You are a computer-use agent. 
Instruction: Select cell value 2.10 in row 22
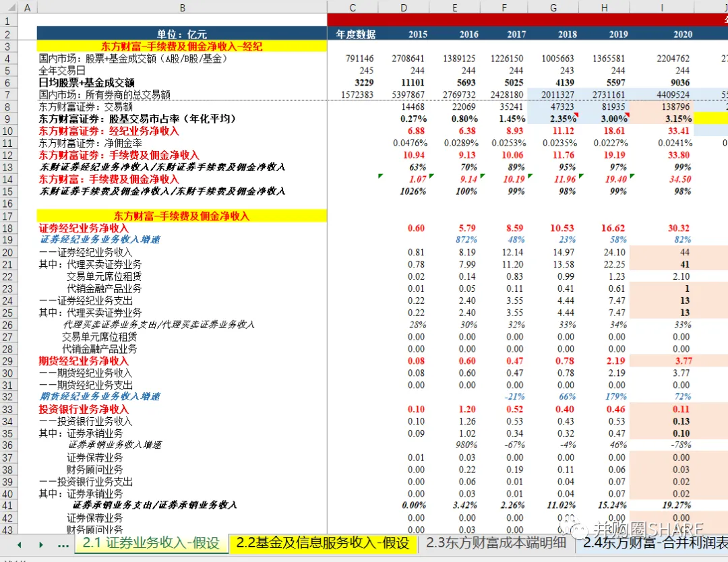point(681,276)
